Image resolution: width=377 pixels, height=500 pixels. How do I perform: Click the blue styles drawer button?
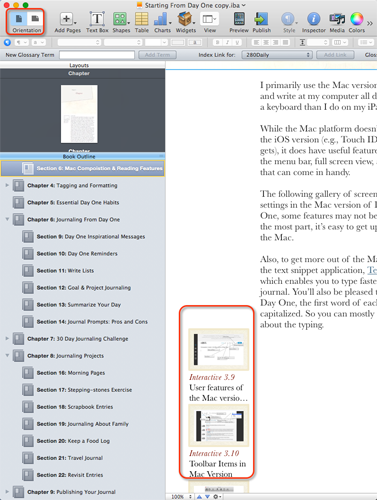coord(7,42)
